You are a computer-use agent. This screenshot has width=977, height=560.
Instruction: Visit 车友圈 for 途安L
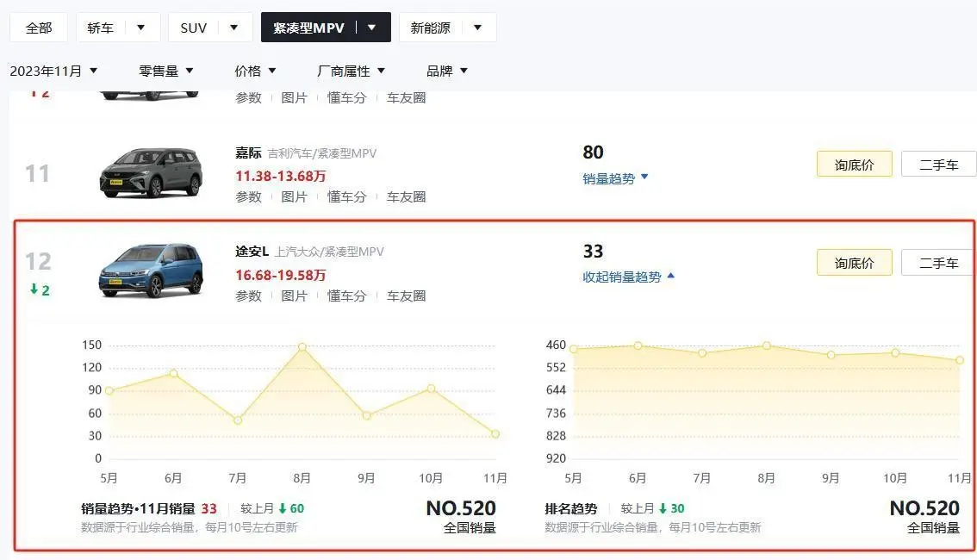(x=407, y=296)
